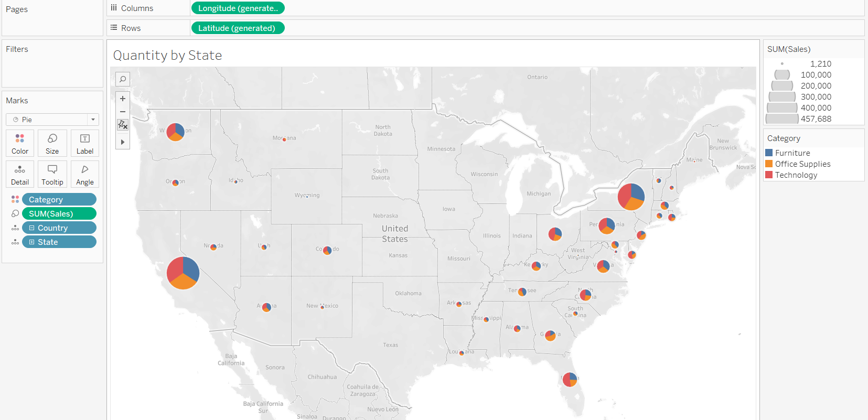Viewport: 868px width, 420px height.
Task: Select the SUM(Sales) pill on Marks card
Action: click(x=59, y=213)
